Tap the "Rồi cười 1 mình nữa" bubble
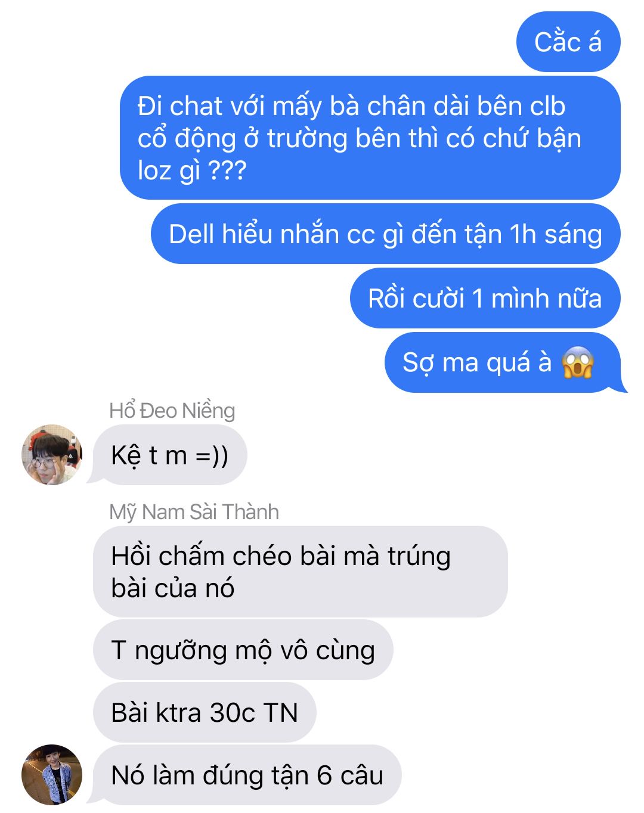The height and width of the screenshot is (813, 644). (x=485, y=298)
